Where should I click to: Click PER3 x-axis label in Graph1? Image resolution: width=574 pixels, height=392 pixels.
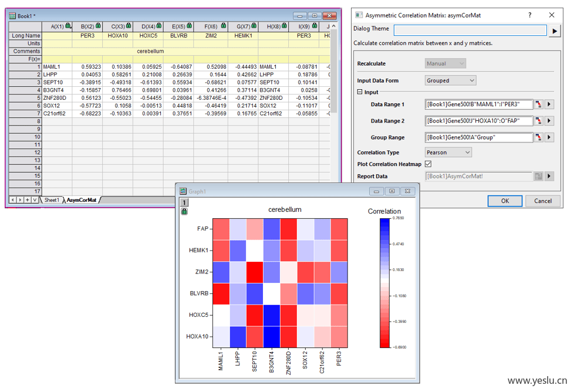coord(339,359)
